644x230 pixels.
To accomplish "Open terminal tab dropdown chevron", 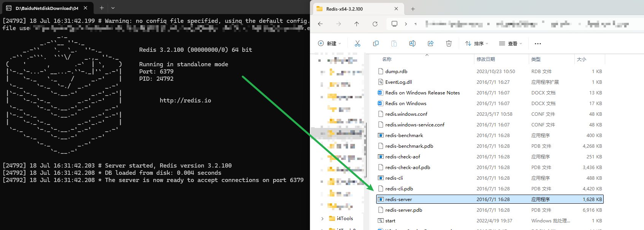I will [113, 8].
